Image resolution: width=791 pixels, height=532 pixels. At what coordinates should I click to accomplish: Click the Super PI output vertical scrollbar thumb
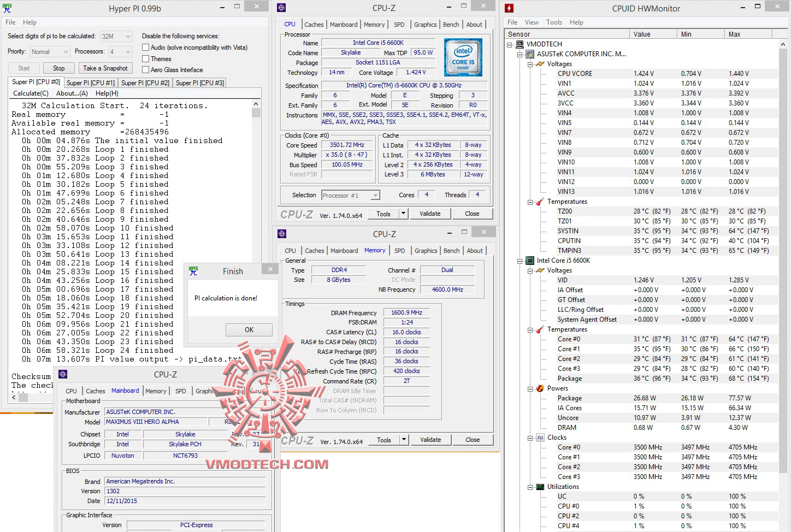[256, 113]
